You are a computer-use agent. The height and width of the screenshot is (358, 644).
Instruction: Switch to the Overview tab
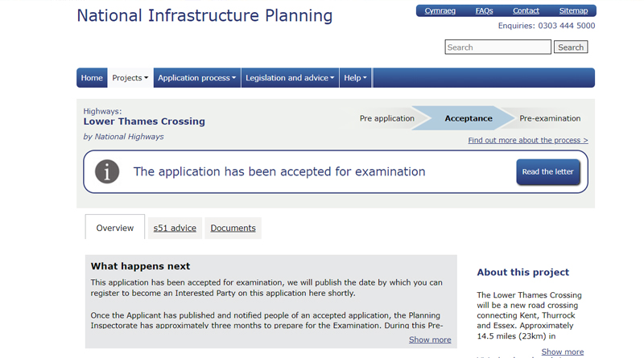115,228
